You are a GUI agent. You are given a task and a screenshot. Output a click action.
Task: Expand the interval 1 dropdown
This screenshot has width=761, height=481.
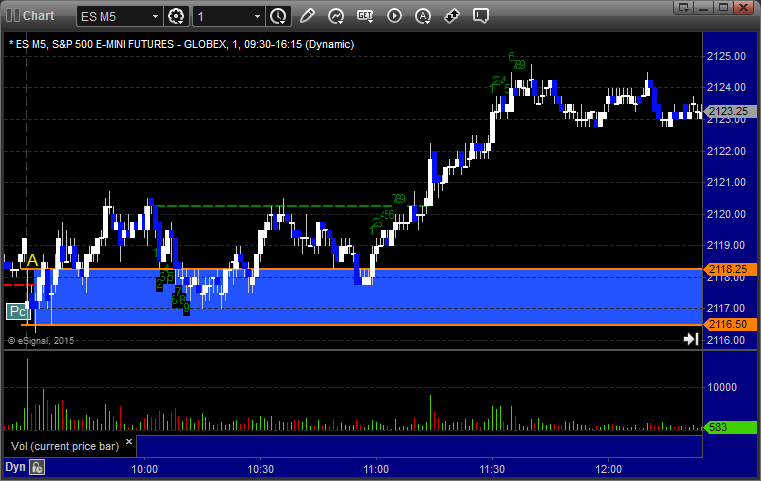258,17
